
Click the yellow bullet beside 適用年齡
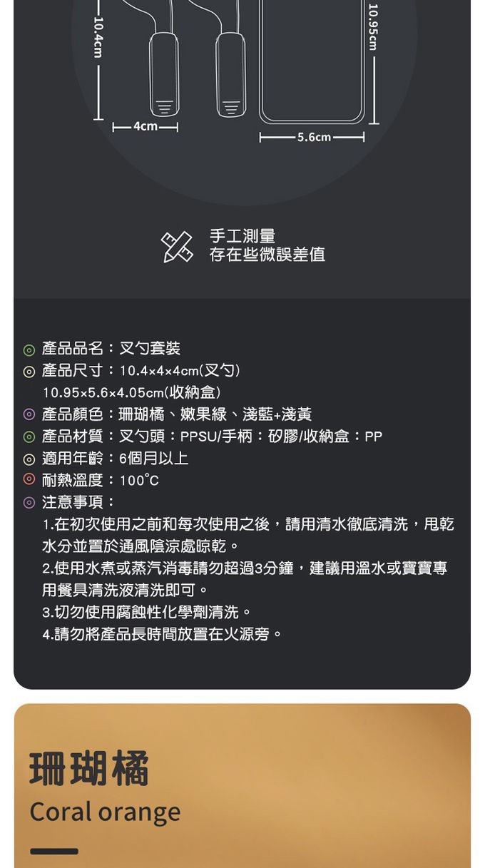pyautogui.click(x=29, y=459)
